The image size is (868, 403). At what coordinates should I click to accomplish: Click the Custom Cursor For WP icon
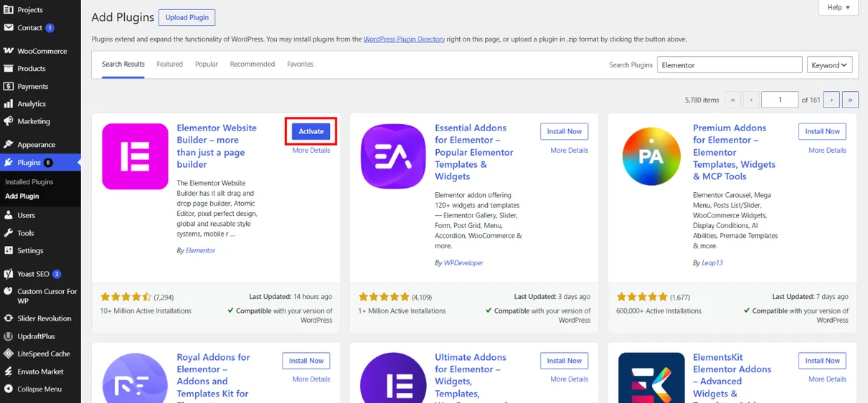[9, 292]
